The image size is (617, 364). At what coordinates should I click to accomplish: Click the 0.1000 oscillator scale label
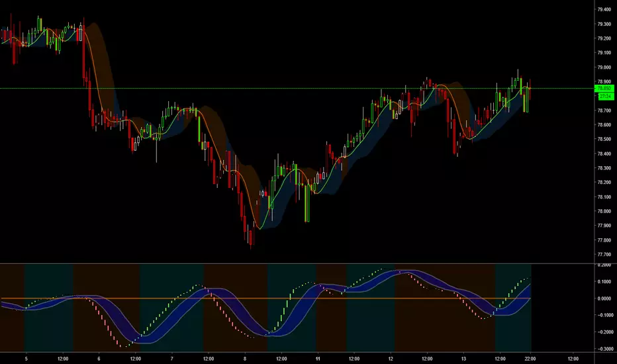[604, 282]
